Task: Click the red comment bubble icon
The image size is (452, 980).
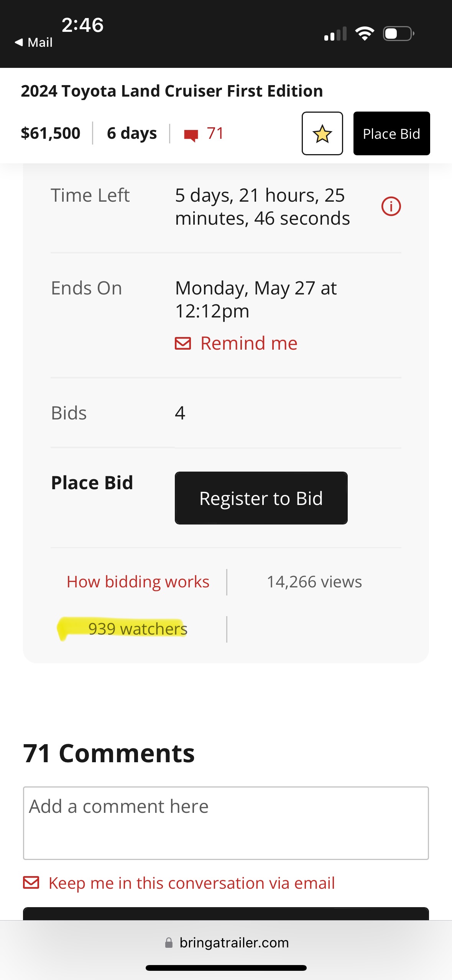Action: coord(191,135)
